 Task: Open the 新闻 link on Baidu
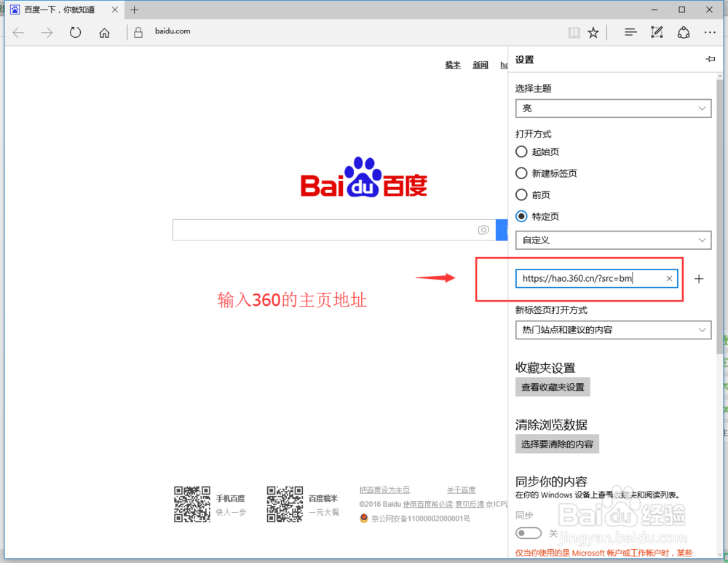(480, 65)
